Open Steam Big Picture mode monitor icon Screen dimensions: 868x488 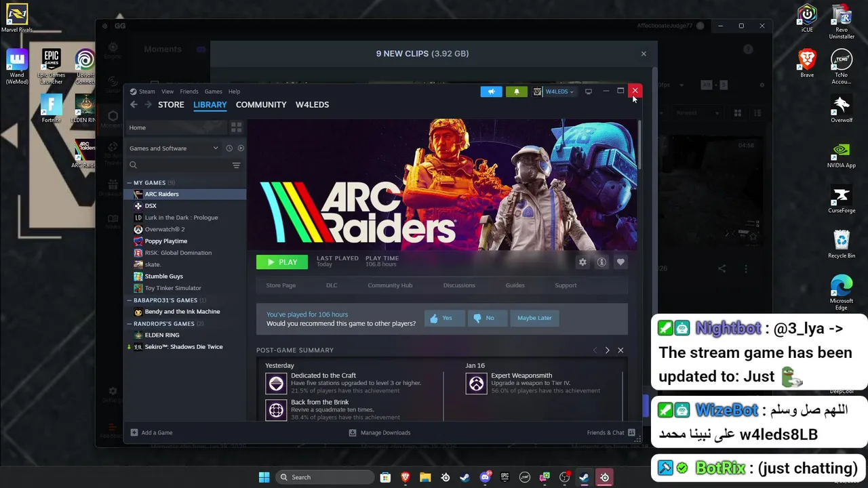click(x=588, y=91)
